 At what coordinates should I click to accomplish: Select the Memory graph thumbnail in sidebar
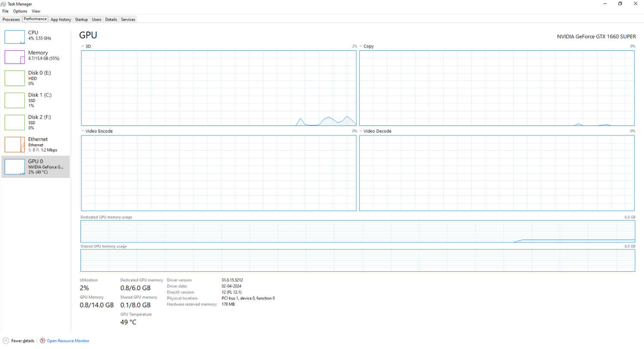[x=15, y=57]
